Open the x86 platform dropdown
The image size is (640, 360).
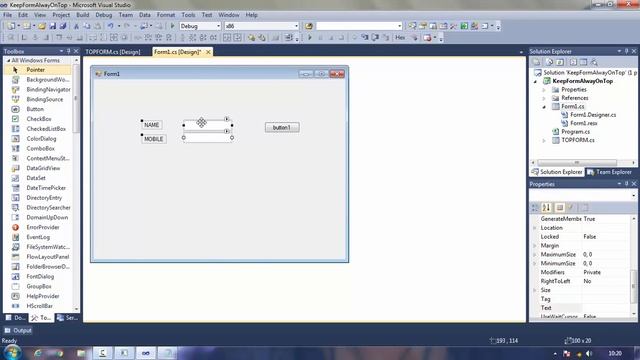[x=296, y=26]
